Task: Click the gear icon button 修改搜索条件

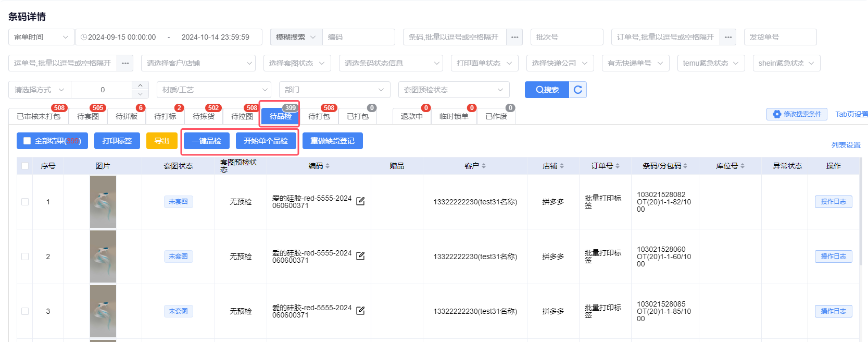Action: (x=797, y=114)
